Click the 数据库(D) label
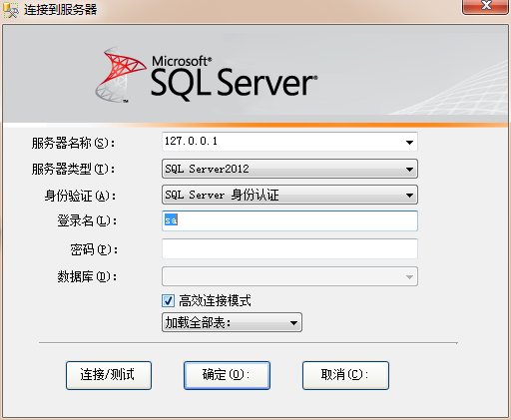 (x=87, y=276)
